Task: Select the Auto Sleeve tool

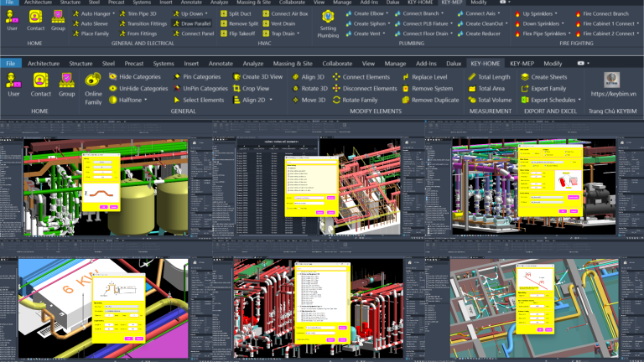Action: [x=91, y=23]
